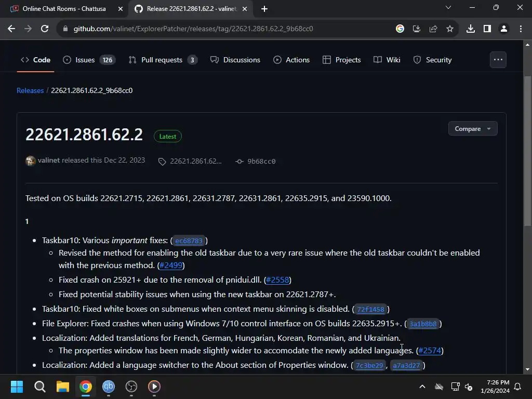Reload the GitHub release page

click(45, 29)
